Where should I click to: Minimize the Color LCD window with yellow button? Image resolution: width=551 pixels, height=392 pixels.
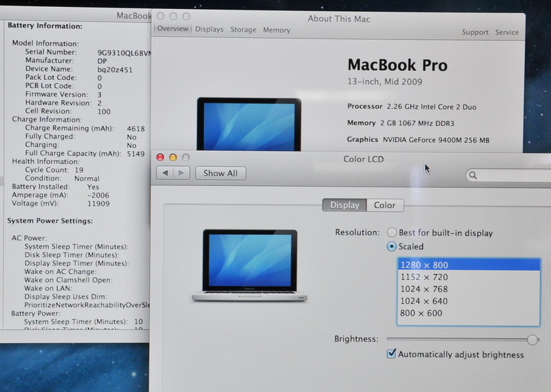click(173, 158)
